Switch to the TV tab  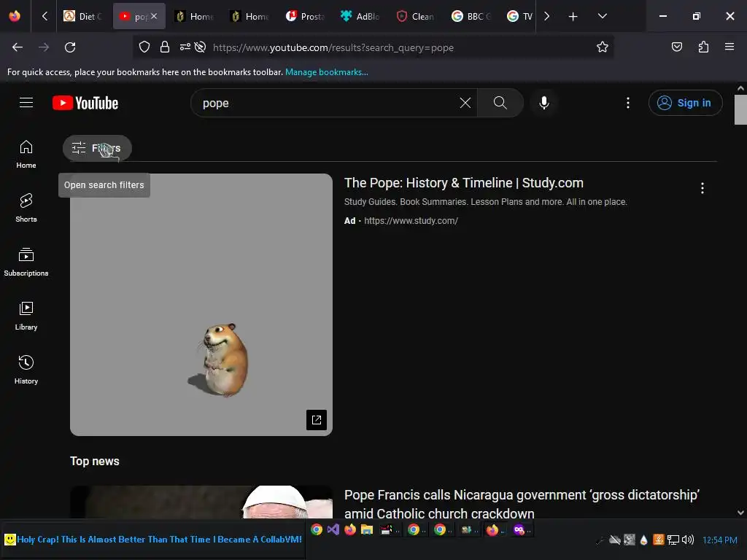(519, 16)
